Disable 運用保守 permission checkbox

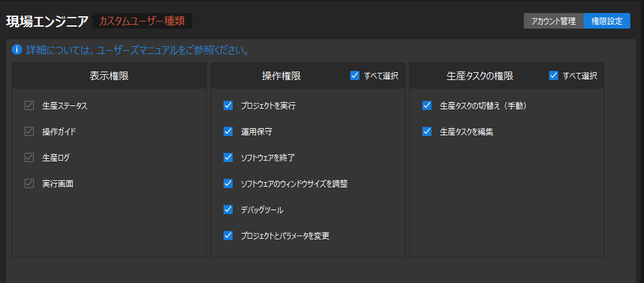pyautogui.click(x=228, y=131)
